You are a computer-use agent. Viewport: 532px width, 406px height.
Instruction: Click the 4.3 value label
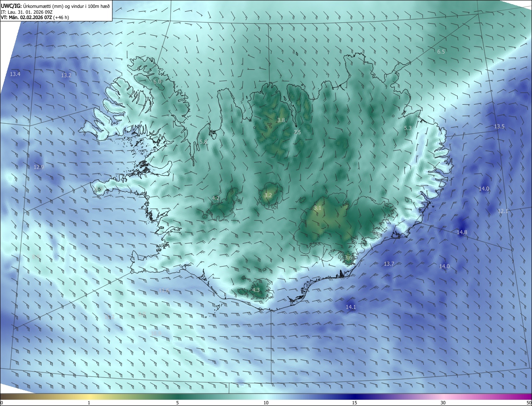256,290
